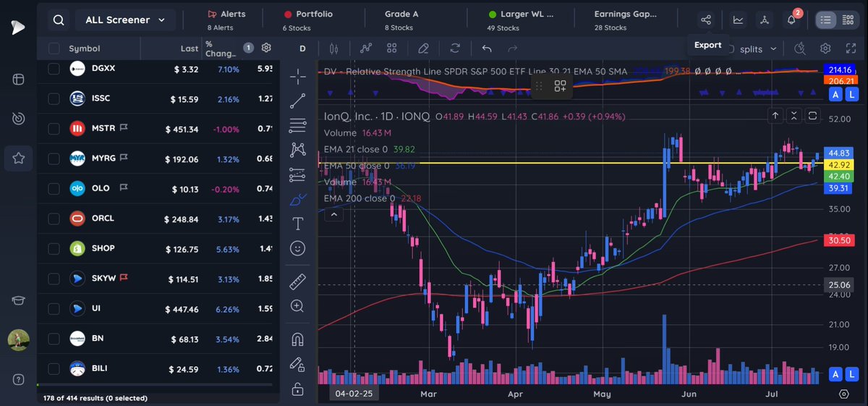
Task: Open screener column settings gear
Action: coord(266,48)
